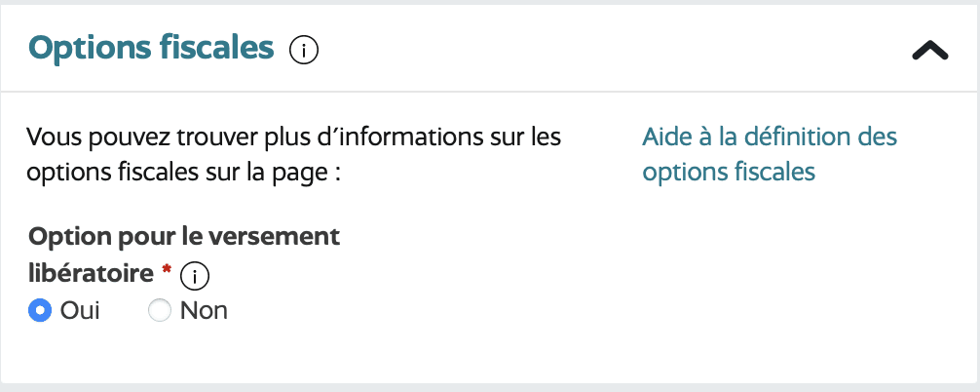The image size is (980, 392).
Task: Follow the fiscal options help link
Action: (x=770, y=154)
